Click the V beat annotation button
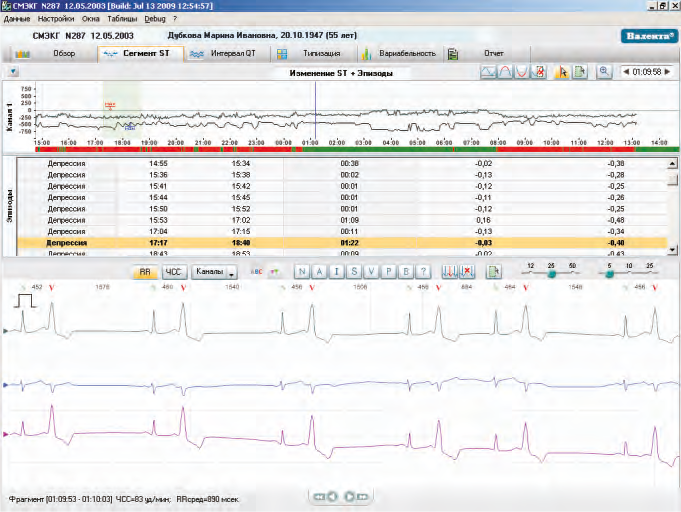681x512 pixels. click(x=371, y=272)
